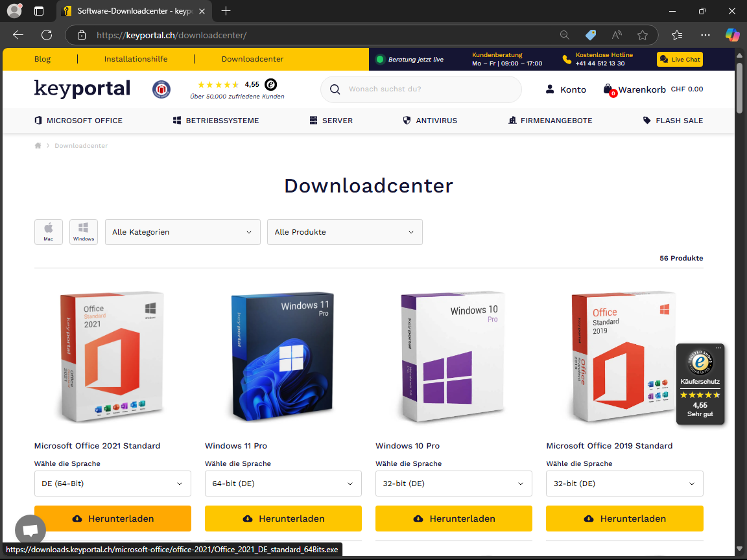Click the home breadcrumb icon

pos(38,146)
